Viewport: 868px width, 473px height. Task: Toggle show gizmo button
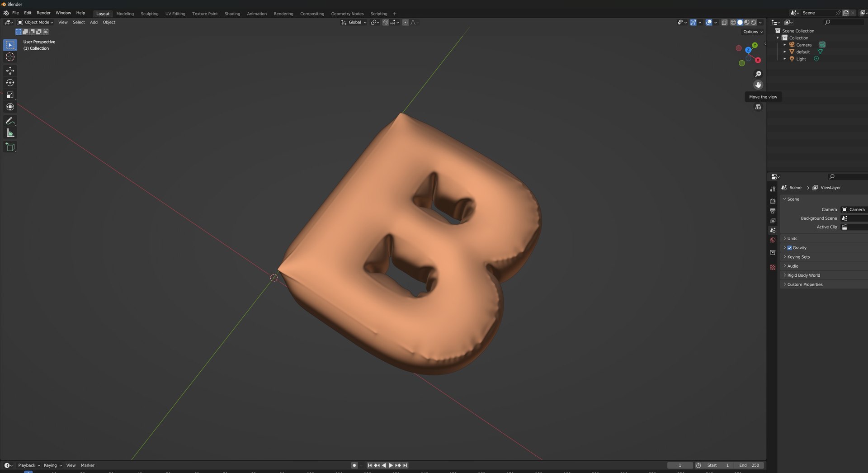pos(693,22)
